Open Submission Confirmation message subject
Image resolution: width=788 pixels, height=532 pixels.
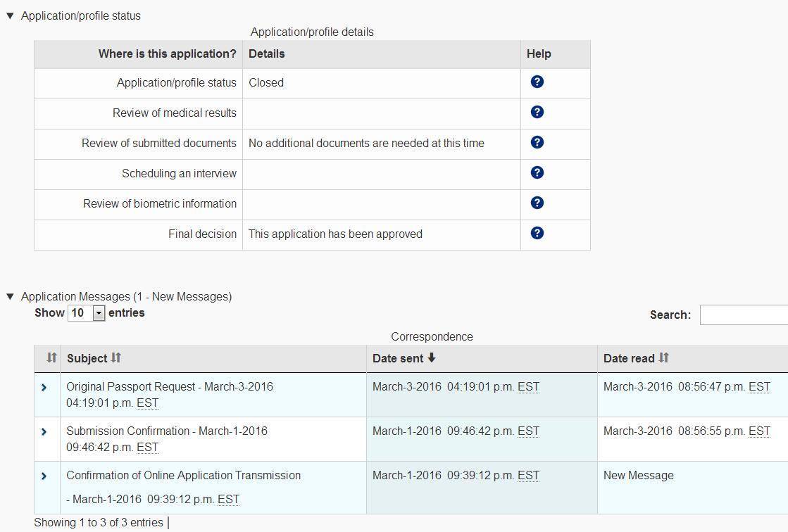pos(166,431)
